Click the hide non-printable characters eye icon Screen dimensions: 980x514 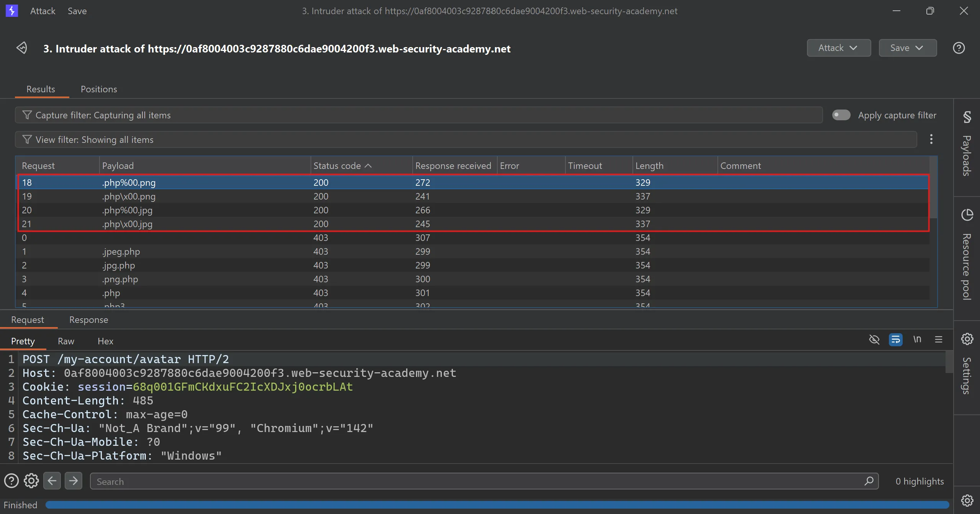874,340
